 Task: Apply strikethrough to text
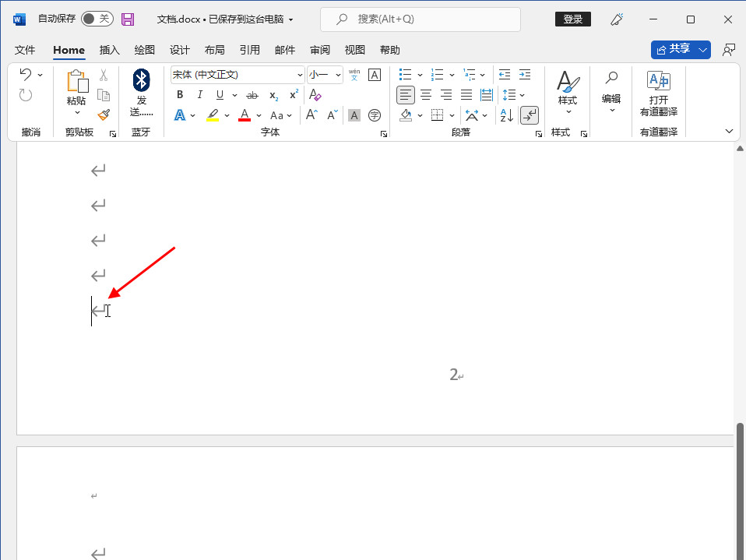[x=252, y=95]
